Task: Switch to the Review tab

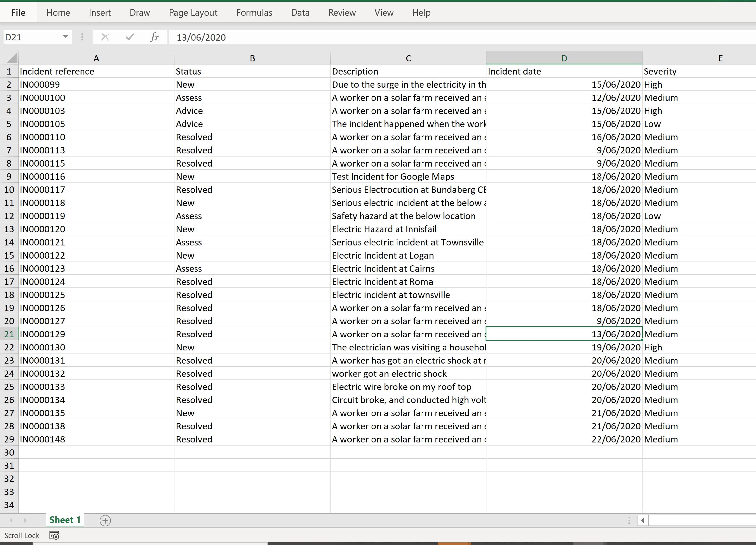Action: coord(342,13)
